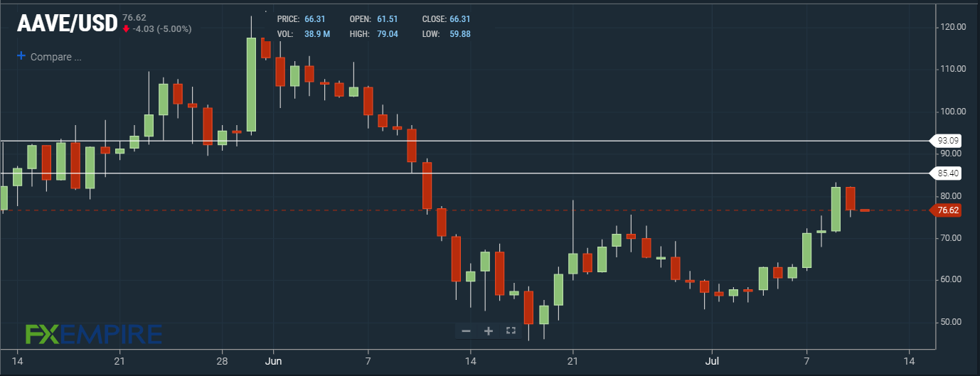Screen dimensions: 980x376
Task: Click the red down arrow change indicator
Action: [x=126, y=29]
